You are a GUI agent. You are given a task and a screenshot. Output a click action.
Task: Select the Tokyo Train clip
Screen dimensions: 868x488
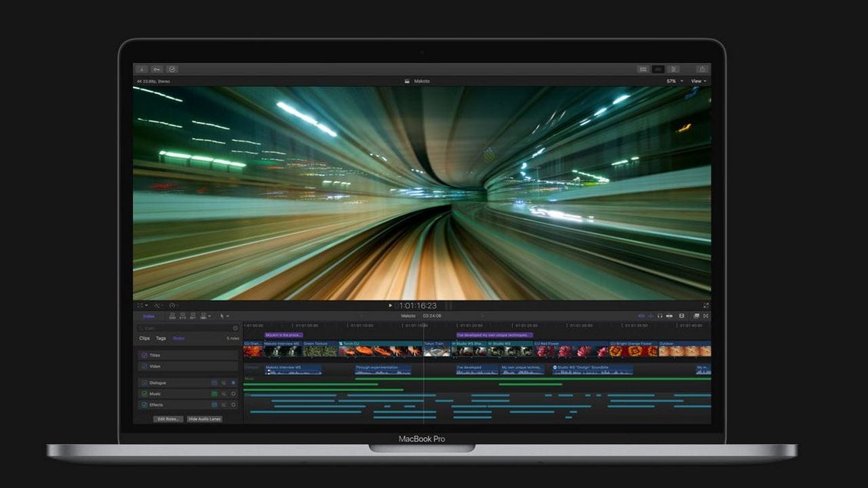(437, 348)
